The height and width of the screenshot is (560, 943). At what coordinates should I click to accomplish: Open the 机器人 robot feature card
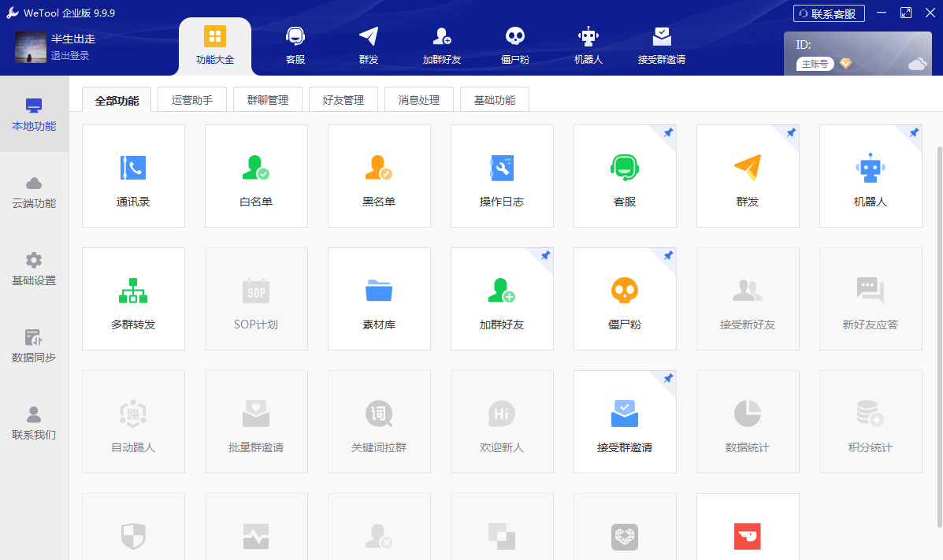tap(871, 176)
